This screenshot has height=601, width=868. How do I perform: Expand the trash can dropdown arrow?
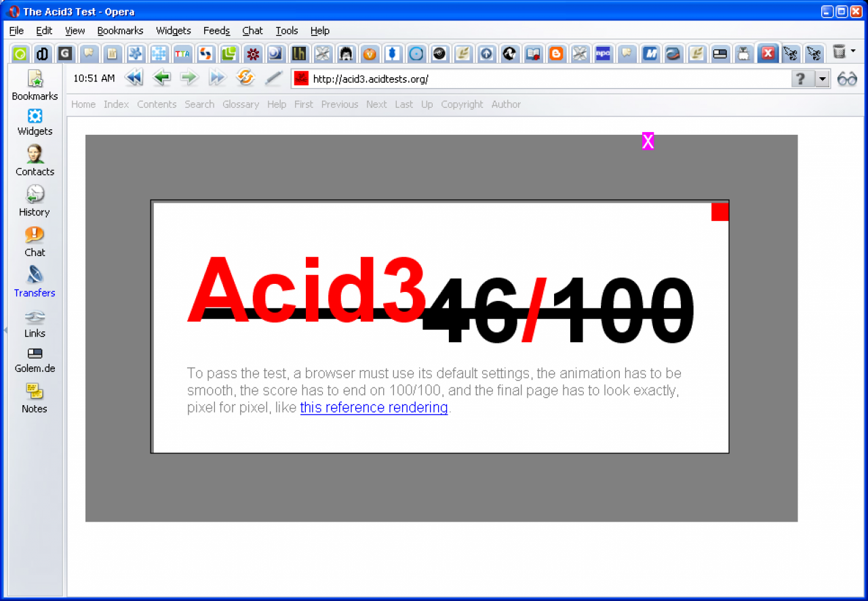pyautogui.click(x=853, y=51)
